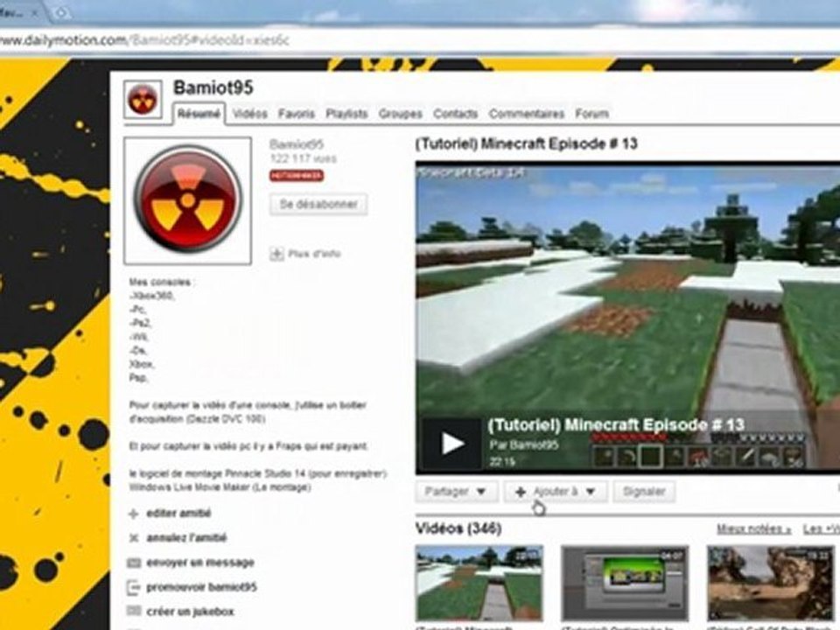
Task: Click the icon next to créer un jukebox
Action: click(x=133, y=612)
